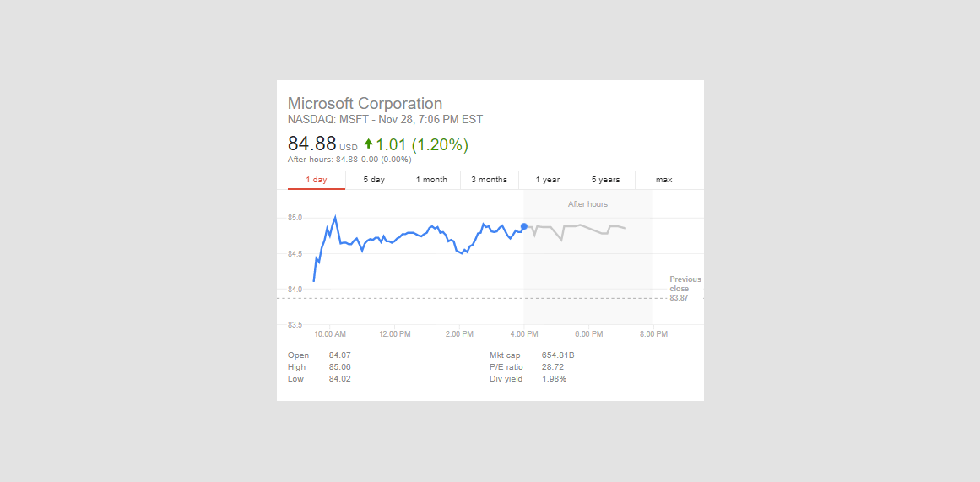This screenshot has width=980, height=482.
Task: Switch to the 1 year view
Action: tap(547, 180)
